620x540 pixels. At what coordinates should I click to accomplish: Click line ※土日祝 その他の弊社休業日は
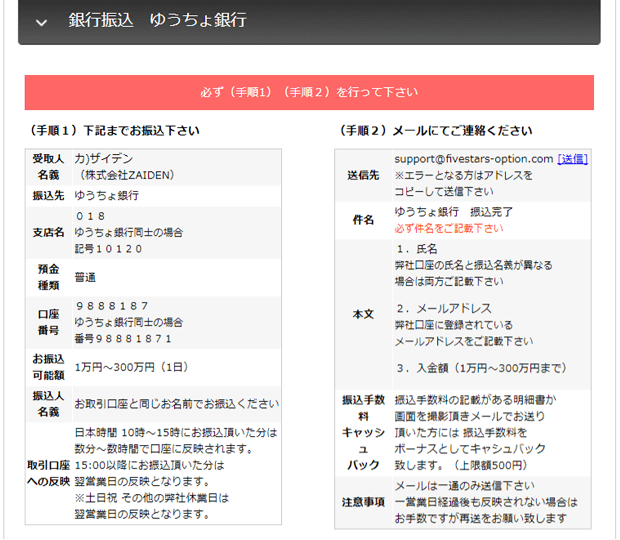(x=152, y=498)
